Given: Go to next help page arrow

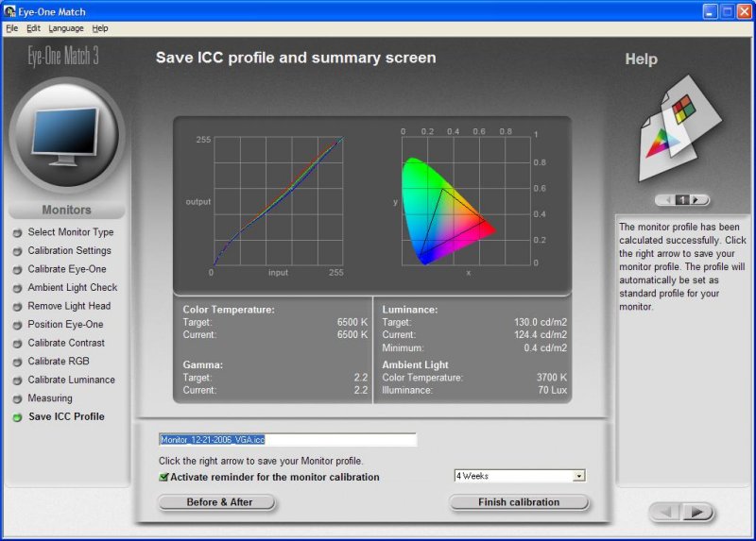Looking at the screenshot, I should (697, 199).
